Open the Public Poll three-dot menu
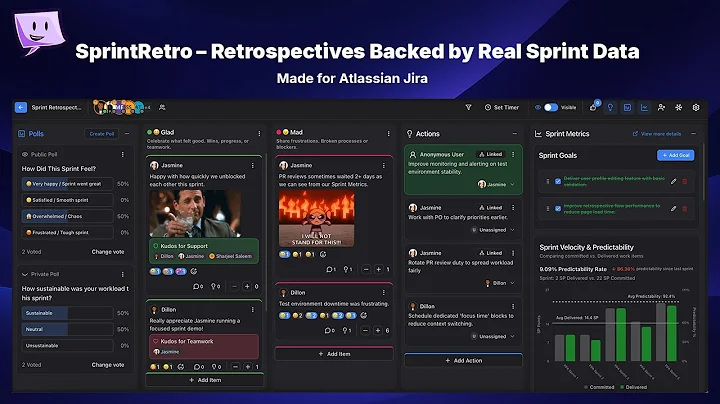This screenshot has height=404, width=720. click(123, 155)
